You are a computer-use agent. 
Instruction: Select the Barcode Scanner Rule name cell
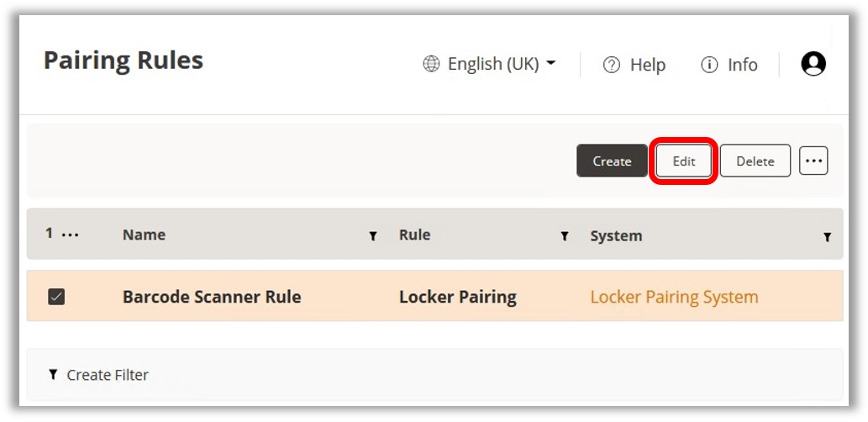pyautogui.click(x=212, y=297)
